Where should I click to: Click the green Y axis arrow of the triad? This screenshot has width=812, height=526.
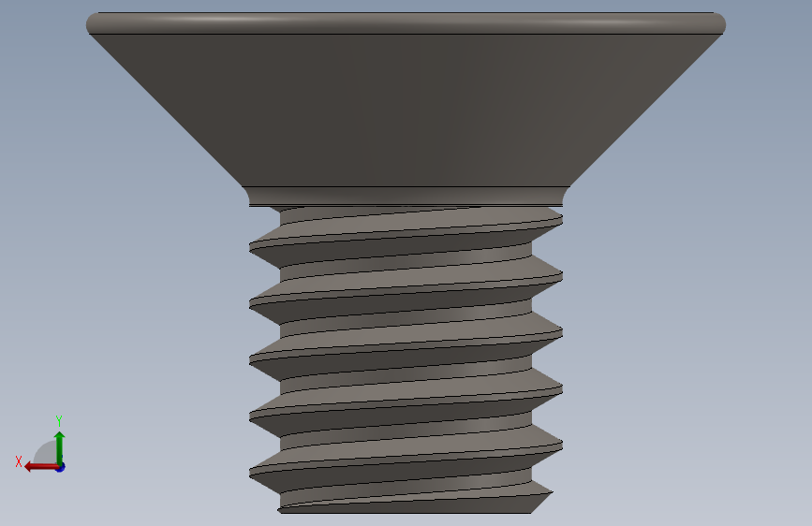[x=60, y=448]
